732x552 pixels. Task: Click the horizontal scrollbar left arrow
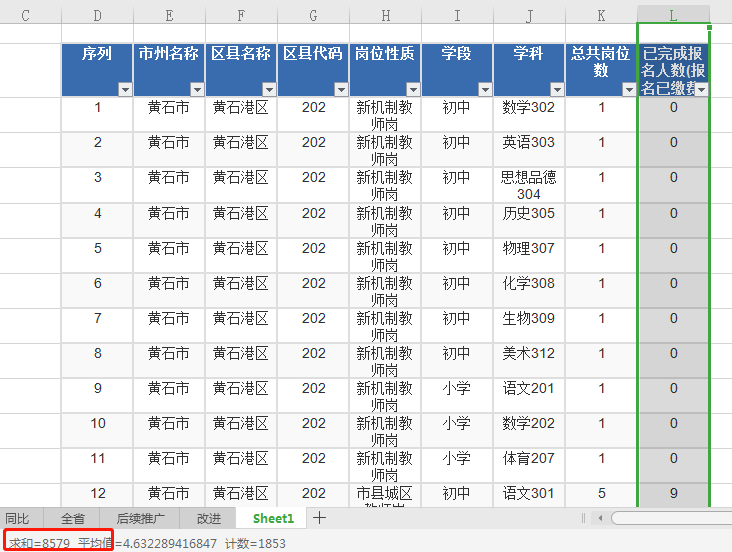coord(599,518)
